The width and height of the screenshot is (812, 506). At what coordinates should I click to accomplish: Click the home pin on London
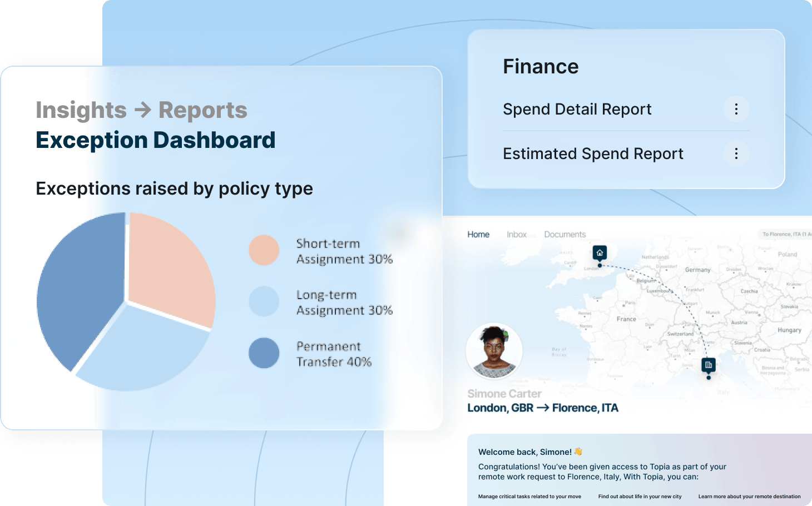click(600, 254)
